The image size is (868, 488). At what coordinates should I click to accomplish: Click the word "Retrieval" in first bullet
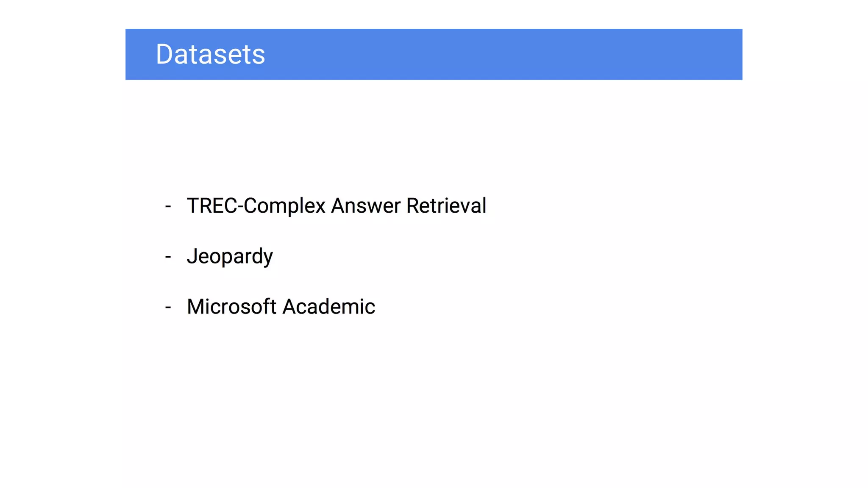[x=446, y=206]
